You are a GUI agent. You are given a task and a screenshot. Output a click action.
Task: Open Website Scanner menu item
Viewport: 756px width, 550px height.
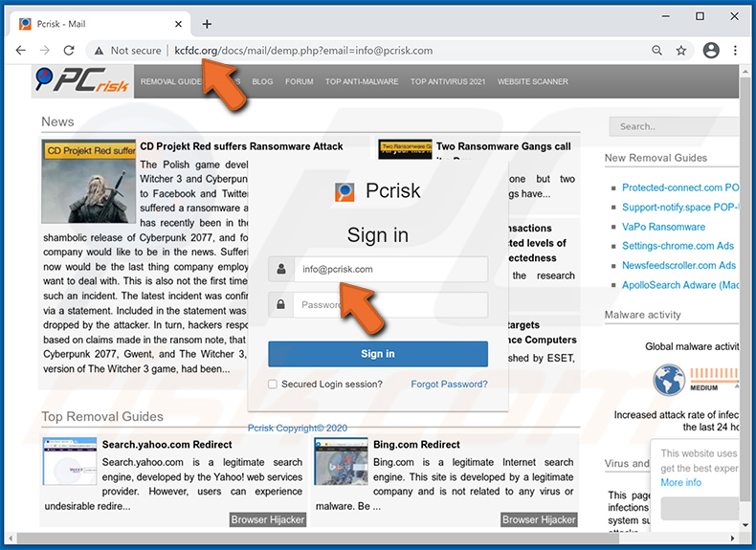tap(533, 81)
